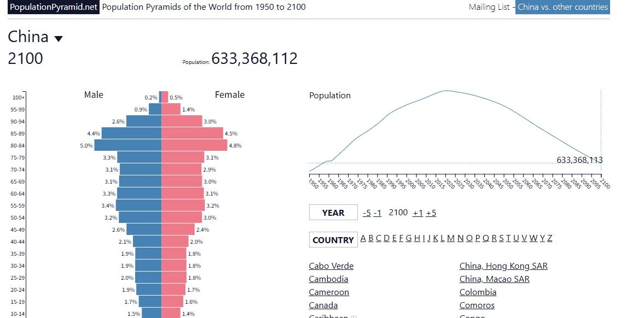The width and height of the screenshot is (644, 318).
Task: Open the China country dropdown arrow
Action: (59, 39)
